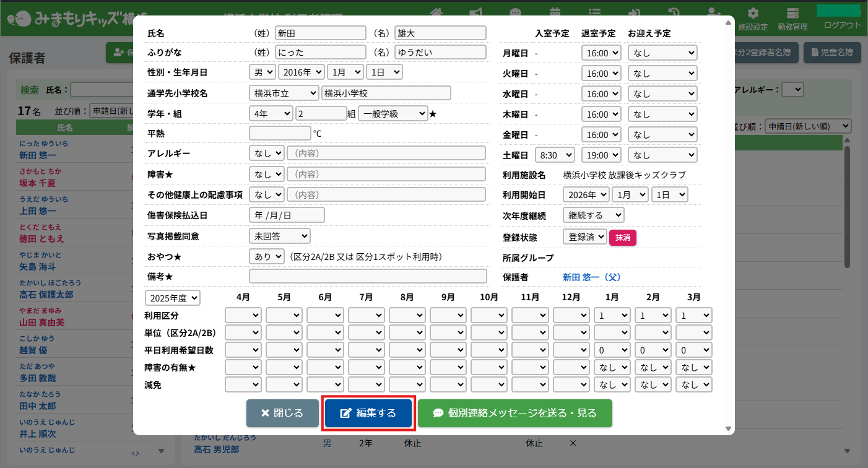Open the 施設設定 gear icon
This screenshot has height=468, width=868.
753,13
